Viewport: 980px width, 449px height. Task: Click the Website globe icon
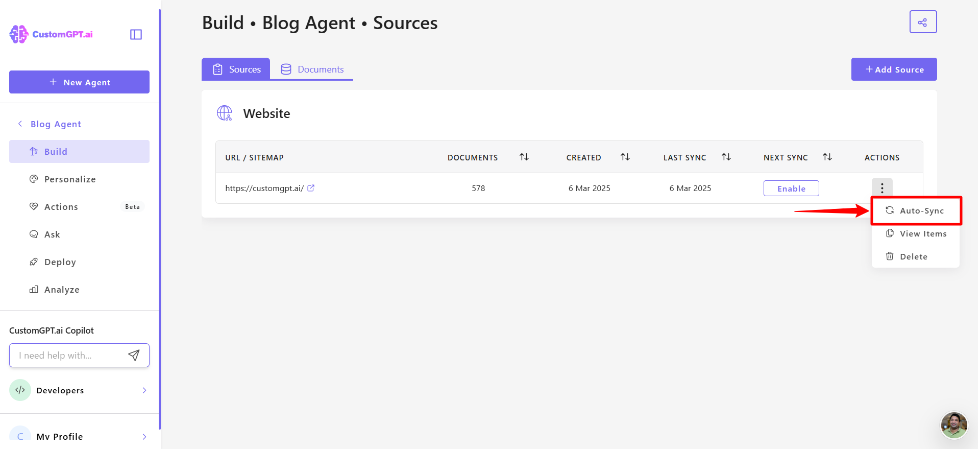click(225, 113)
